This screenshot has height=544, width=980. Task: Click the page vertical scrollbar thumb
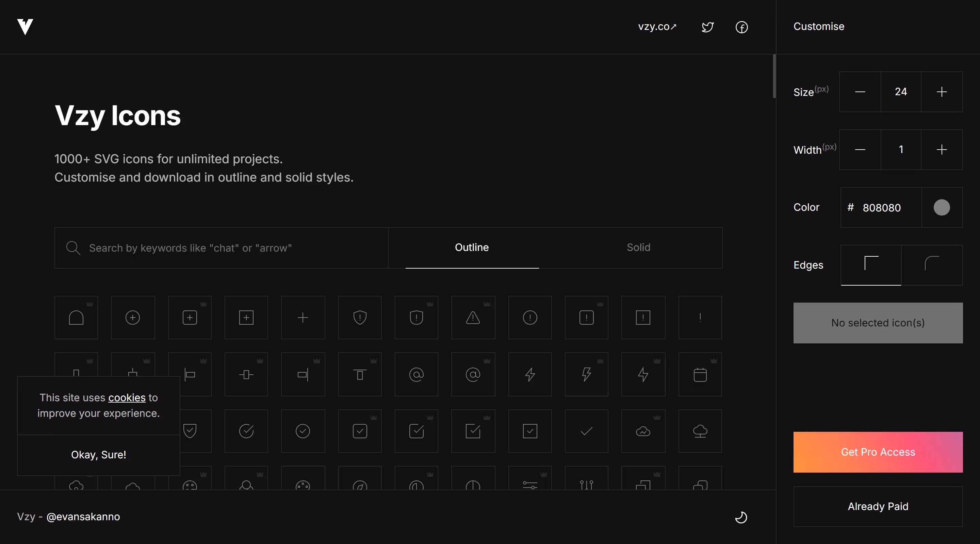click(774, 76)
